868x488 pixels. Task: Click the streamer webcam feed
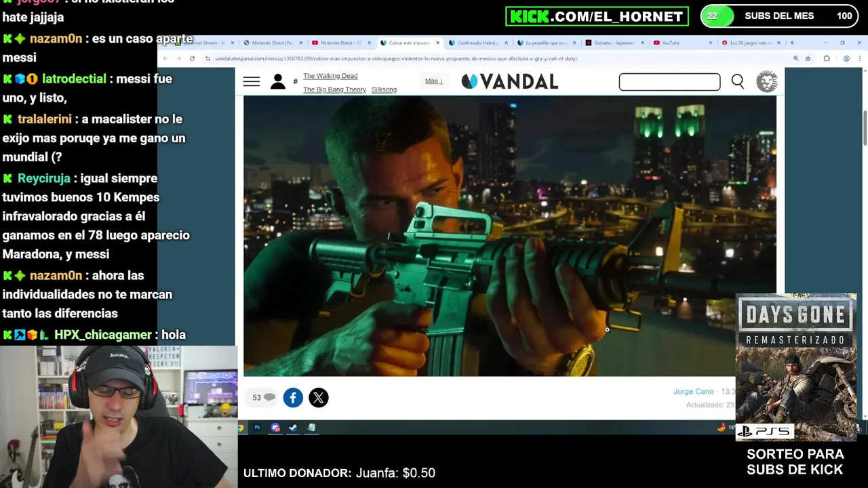pyautogui.click(x=119, y=417)
